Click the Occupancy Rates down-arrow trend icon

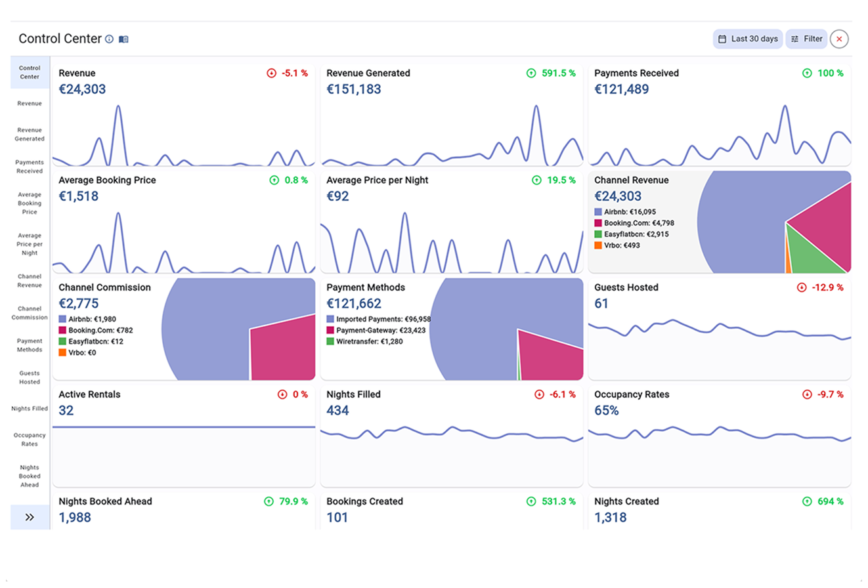click(807, 394)
